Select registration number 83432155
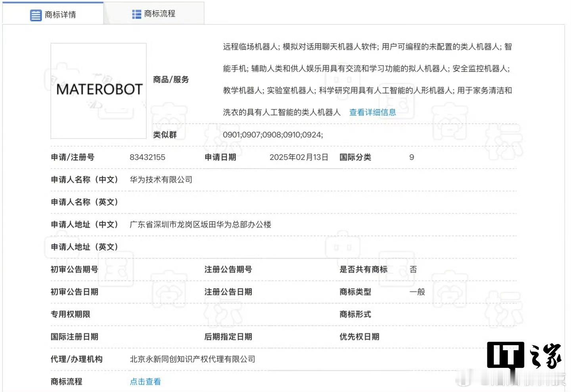 147,157
